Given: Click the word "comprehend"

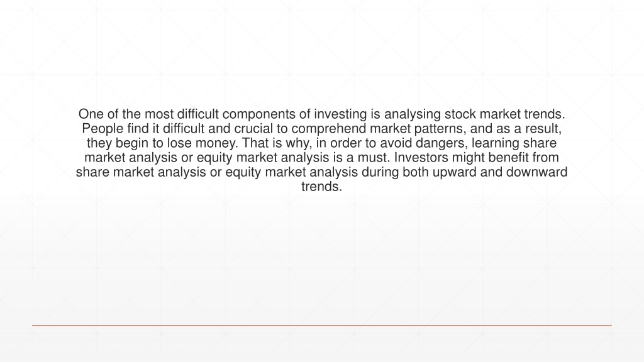Looking at the screenshot, I should [329, 129].
